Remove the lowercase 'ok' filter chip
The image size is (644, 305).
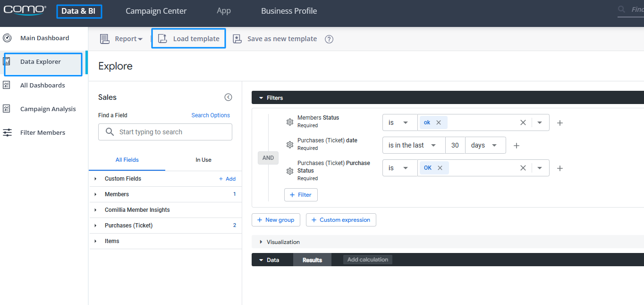click(x=439, y=122)
